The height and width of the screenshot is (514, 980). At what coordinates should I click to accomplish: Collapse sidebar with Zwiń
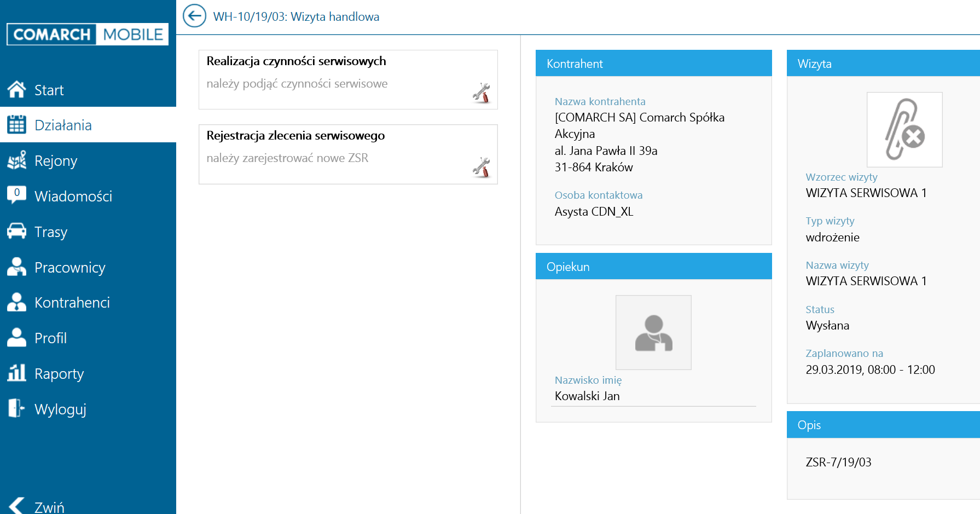88,506
